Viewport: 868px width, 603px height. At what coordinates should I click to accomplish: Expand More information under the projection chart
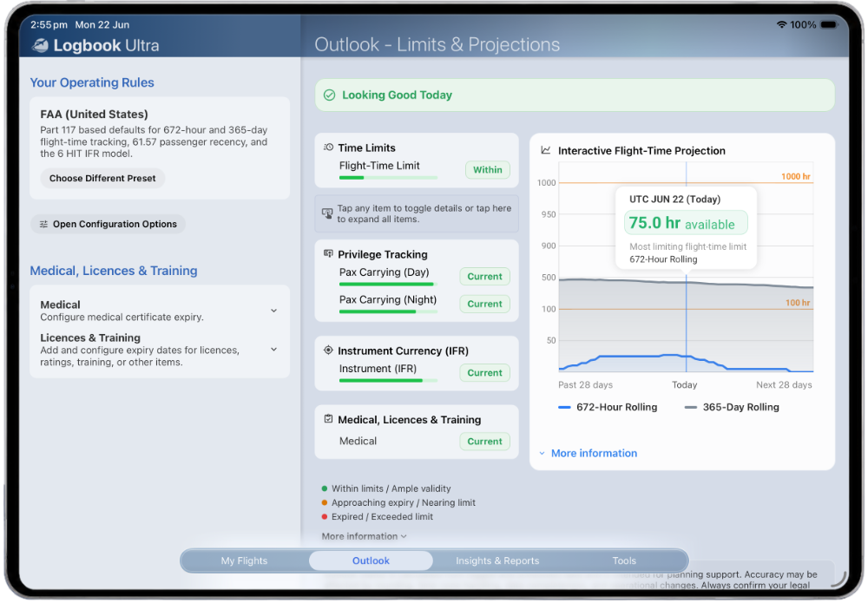[588, 453]
